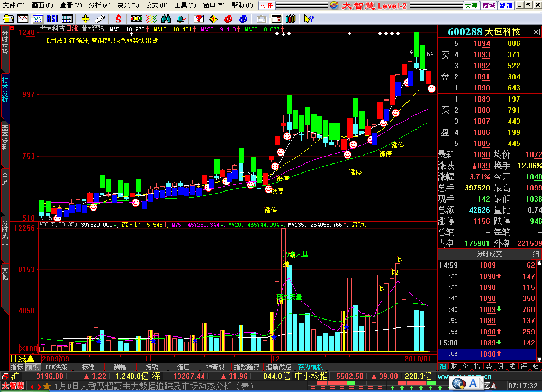
Task: Click the open folder toolbar icon
Action: coord(8,19)
